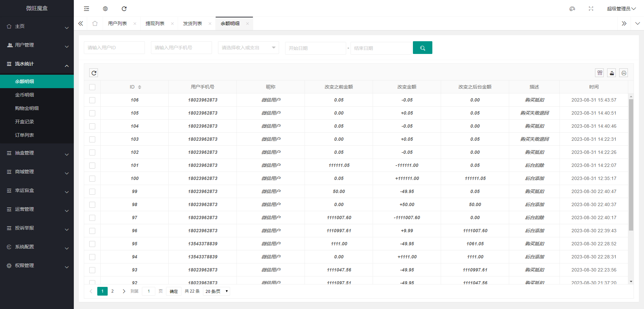Click the 开始日期 date field
This screenshot has width=644, height=309.
pyautogui.click(x=316, y=48)
